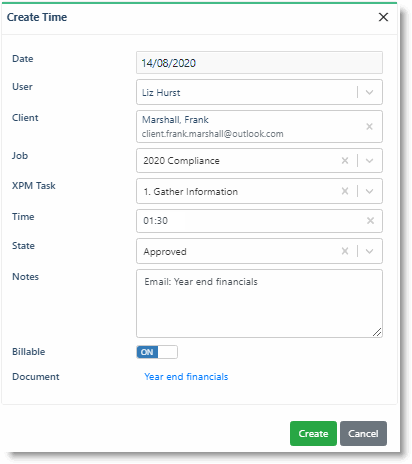Clear the Approved state selection

pyautogui.click(x=345, y=251)
